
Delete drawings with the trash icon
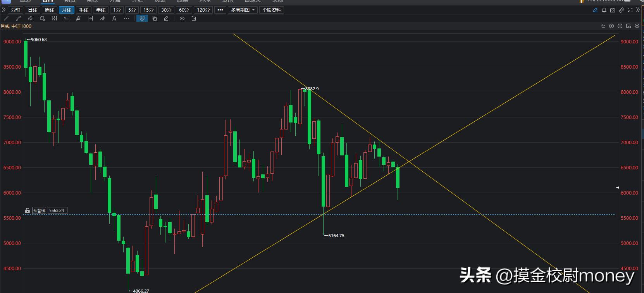(194, 18)
